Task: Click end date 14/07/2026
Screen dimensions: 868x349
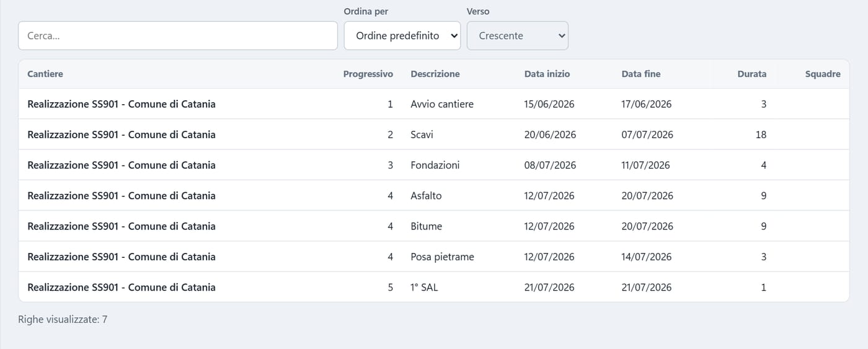Action: tap(647, 257)
